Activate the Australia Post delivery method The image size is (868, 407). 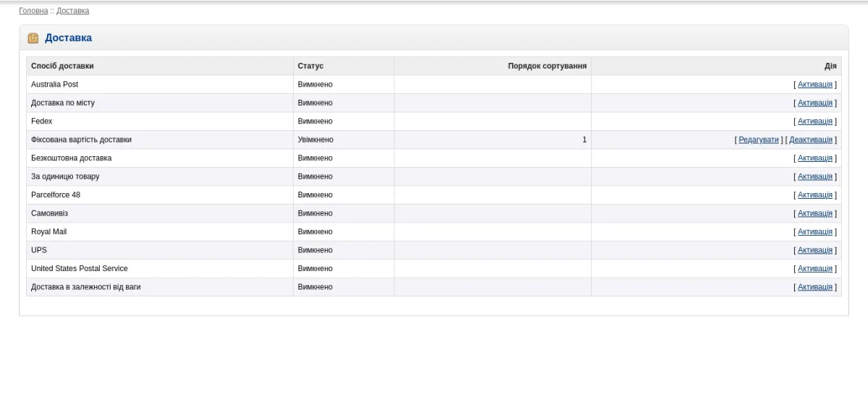815,85
